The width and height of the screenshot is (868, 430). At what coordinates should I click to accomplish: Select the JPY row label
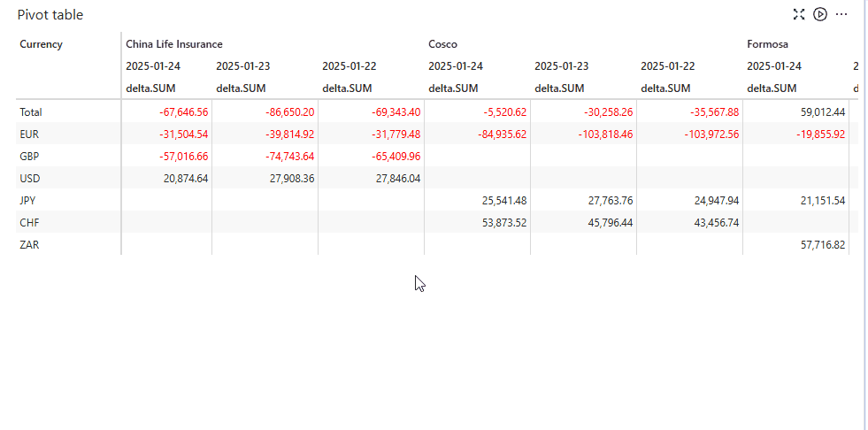[27, 201]
